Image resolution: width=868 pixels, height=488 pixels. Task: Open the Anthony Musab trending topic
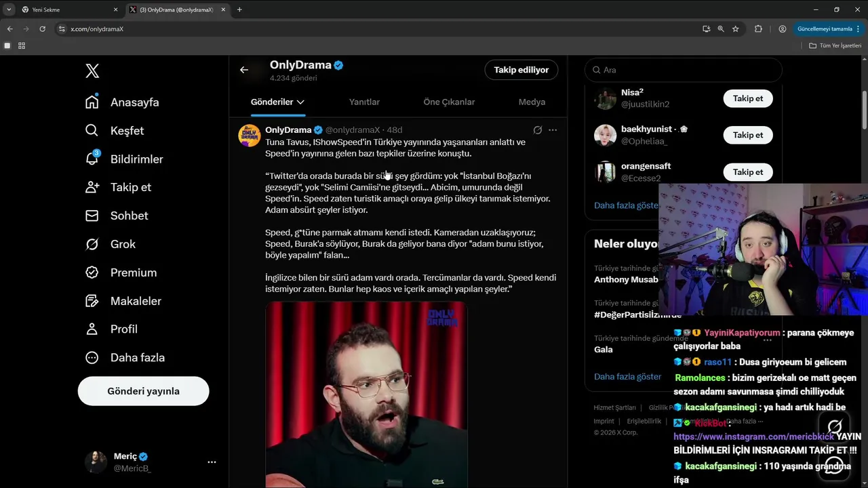pos(626,279)
